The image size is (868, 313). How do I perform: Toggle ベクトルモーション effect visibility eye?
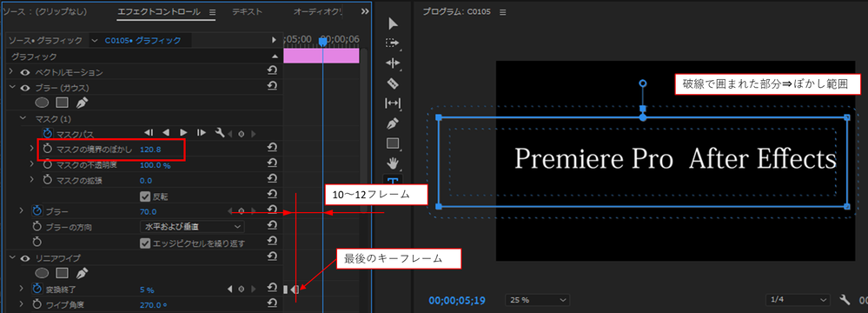click(25, 72)
